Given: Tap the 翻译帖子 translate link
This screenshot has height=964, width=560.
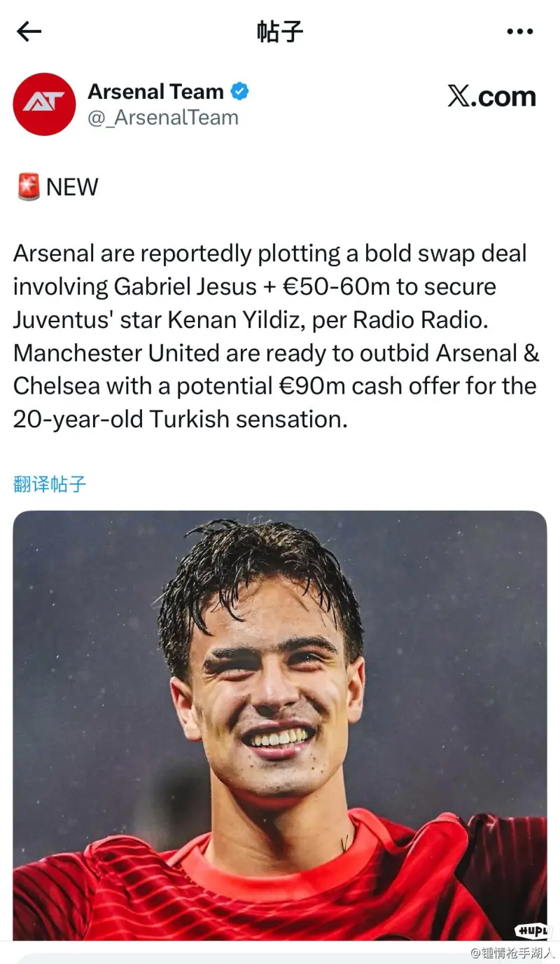Looking at the screenshot, I should 50,483.
